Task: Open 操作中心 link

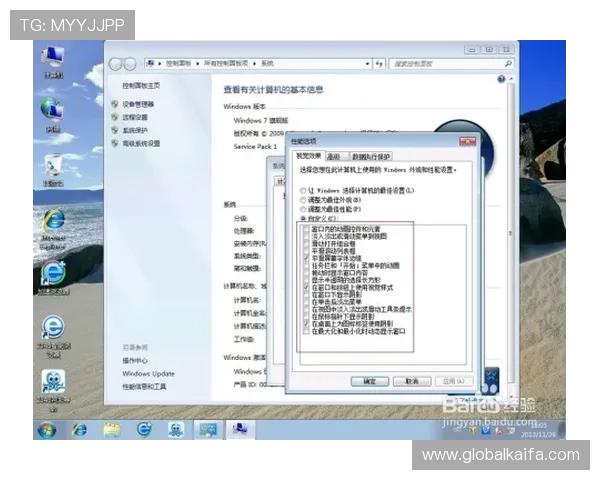Action: tap(135, 361)
